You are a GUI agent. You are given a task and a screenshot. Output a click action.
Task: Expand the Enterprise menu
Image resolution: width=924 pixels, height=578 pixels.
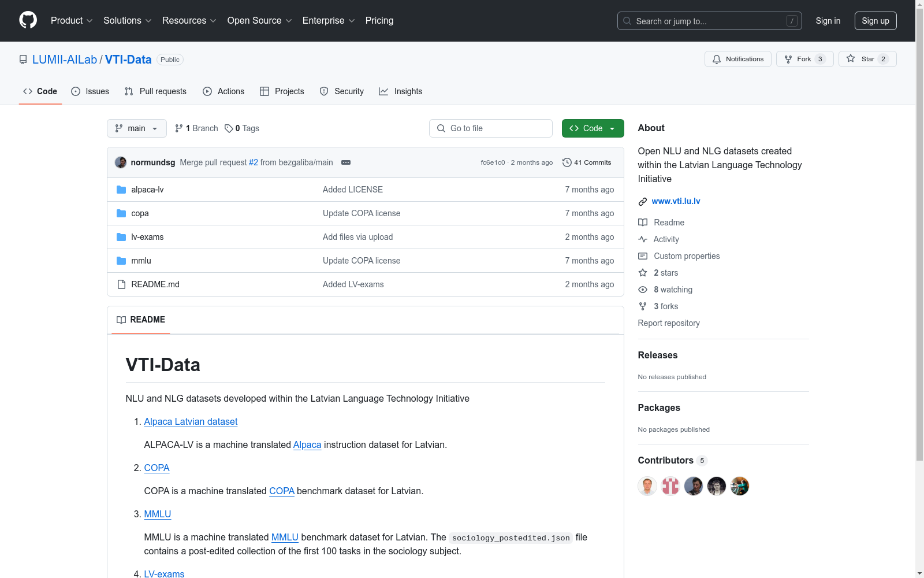click(329, 21)
